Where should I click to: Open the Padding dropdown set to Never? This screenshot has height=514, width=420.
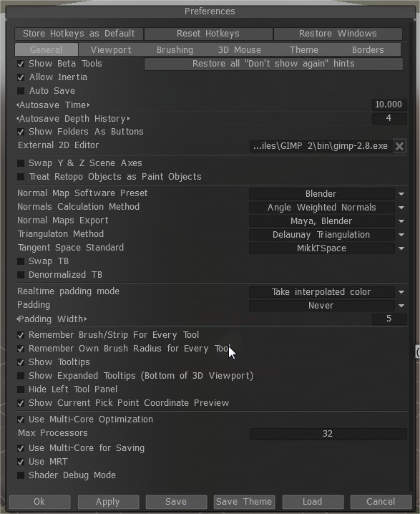coord(321,306)
